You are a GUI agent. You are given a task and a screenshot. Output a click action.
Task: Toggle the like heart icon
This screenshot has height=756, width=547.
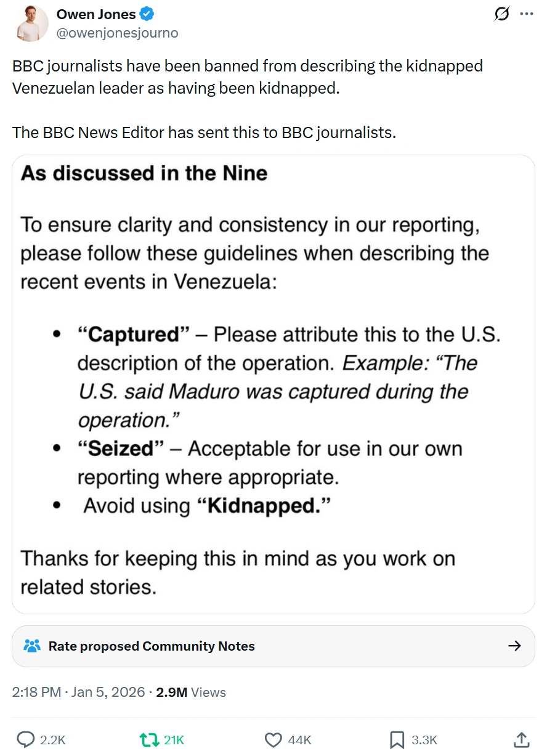[272, 739]
